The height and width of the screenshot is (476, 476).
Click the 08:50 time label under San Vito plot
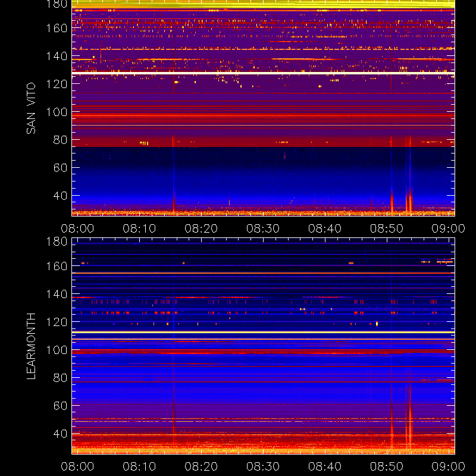tap(386, 228)
